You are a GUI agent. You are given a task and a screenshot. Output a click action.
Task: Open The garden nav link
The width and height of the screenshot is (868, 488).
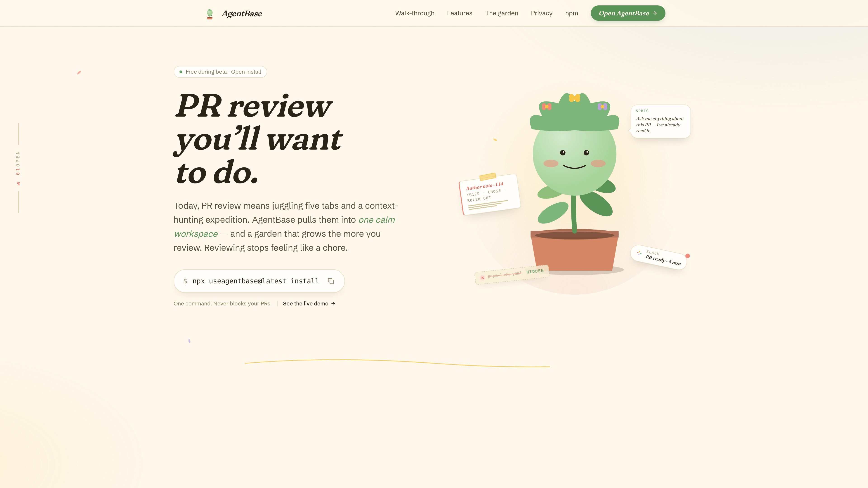tap(501, 13)
